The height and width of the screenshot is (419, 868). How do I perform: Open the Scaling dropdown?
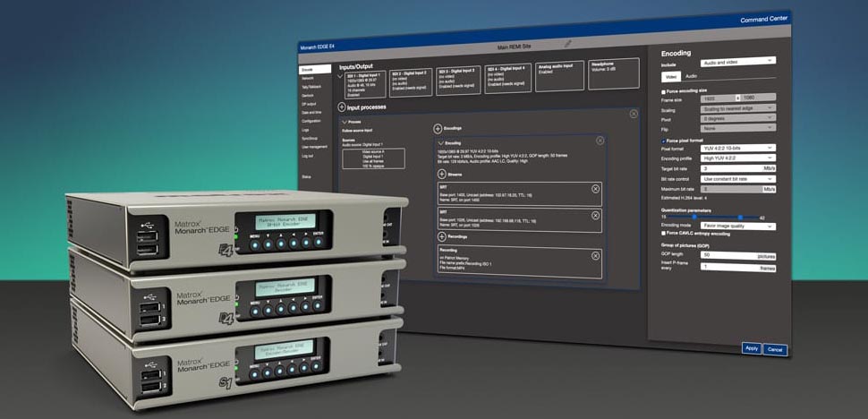[x=738, y=108]
